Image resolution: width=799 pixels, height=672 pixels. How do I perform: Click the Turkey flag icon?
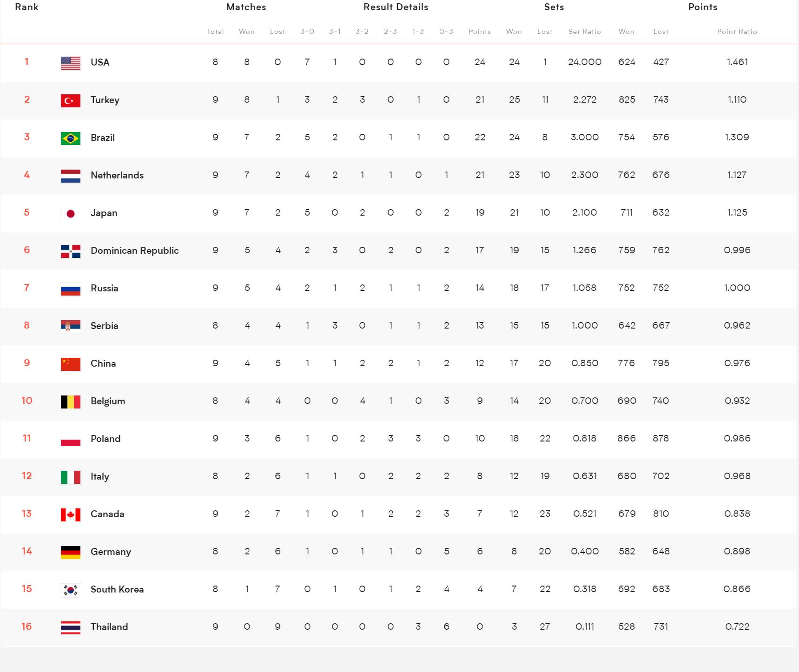point(71,100)
